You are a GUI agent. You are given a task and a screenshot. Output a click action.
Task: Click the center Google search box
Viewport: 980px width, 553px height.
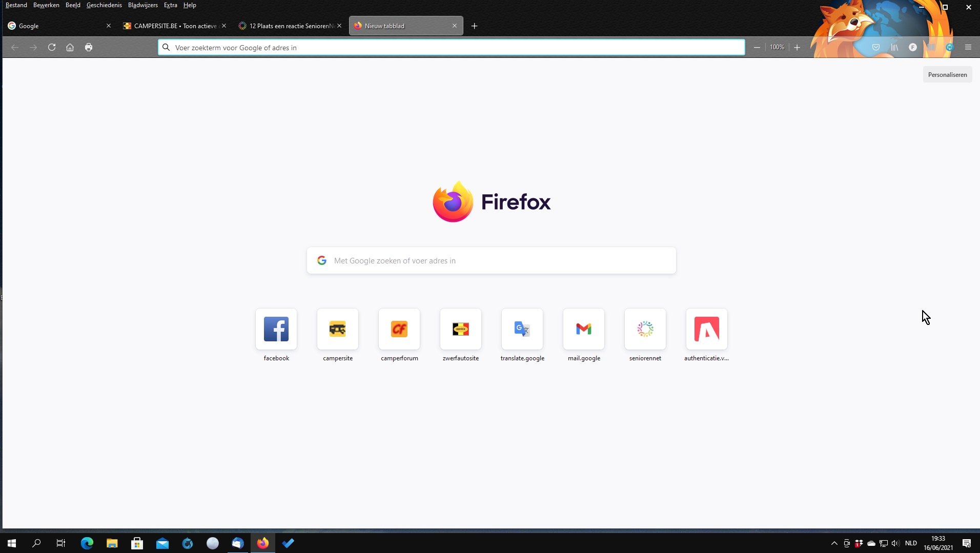click(x=491, y=261)
